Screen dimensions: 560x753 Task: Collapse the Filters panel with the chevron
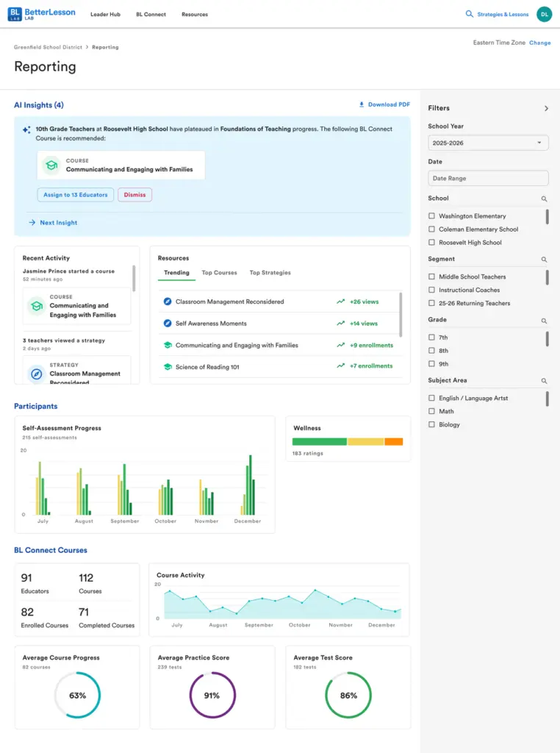pyautogui.click(x=546, y=108)
